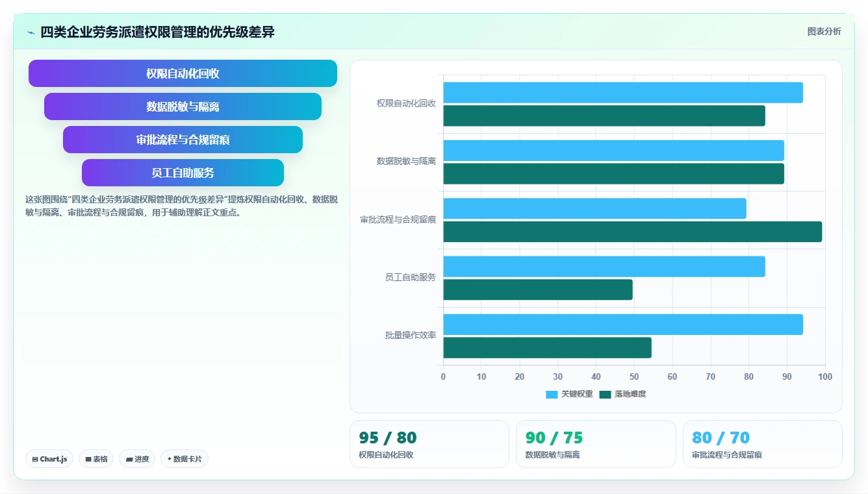Click the 权限自动化回收 chart axis label

[406, 103]
